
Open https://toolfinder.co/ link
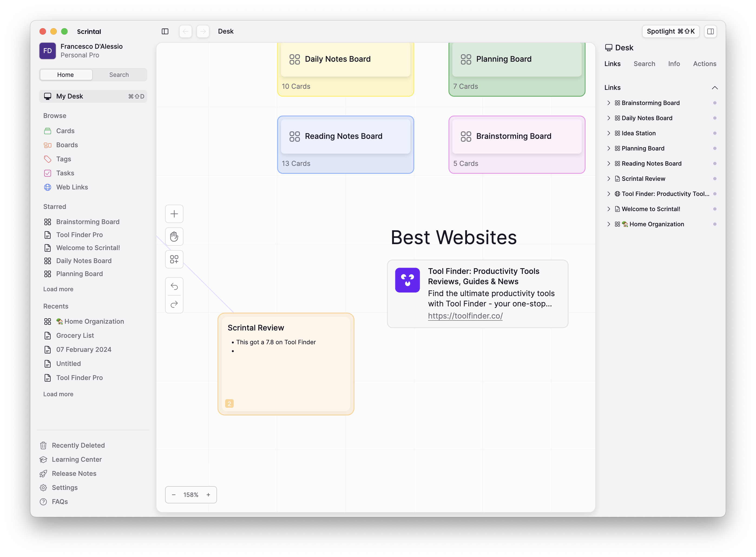tap(465, 316)
